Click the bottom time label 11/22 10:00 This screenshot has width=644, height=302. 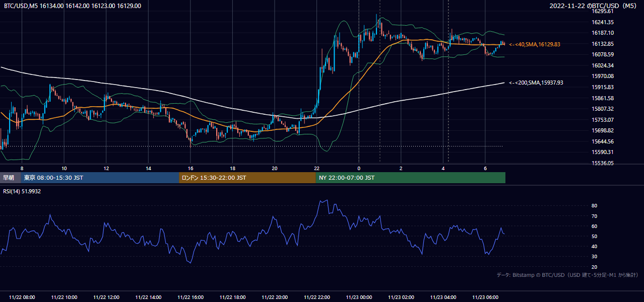pos(64,297)
